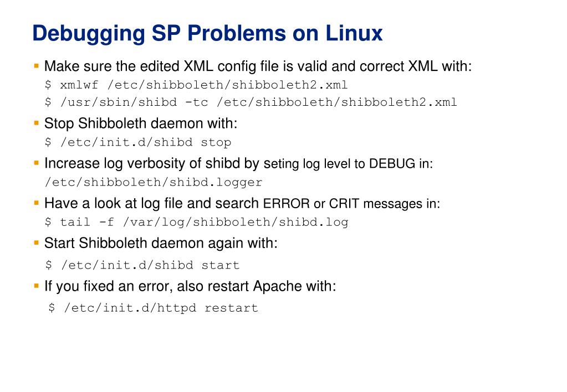Click the slide title Debugging SP Problems on Linux
The width and height of the screenshot is (567, 392).
[207, 34]
